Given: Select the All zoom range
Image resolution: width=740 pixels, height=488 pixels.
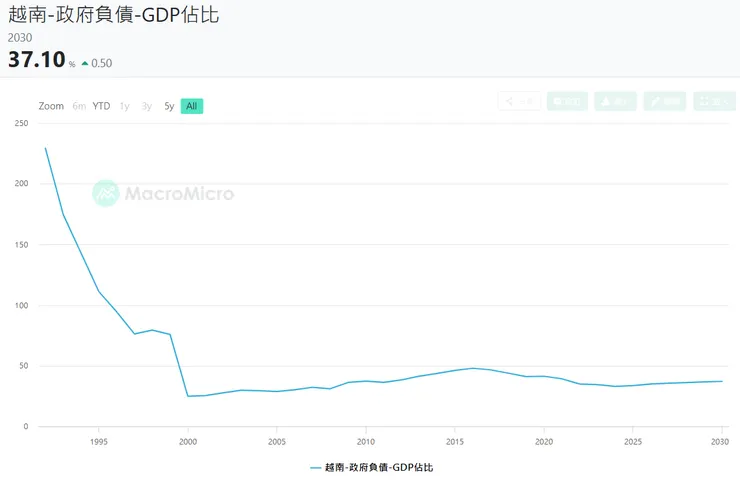Looking at the screenshot, I should [x=191, y=106].
